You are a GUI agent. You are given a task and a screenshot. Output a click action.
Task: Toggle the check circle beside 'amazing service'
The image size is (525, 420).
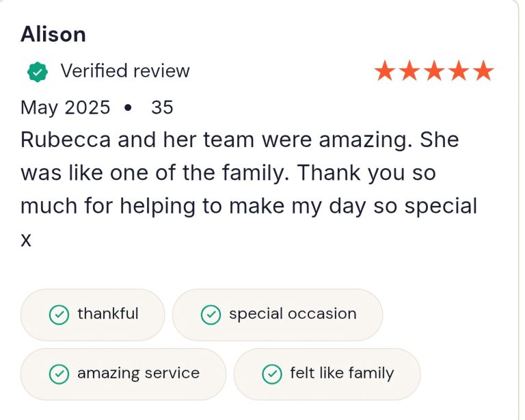pyautogui.click(x=59, y=374)
